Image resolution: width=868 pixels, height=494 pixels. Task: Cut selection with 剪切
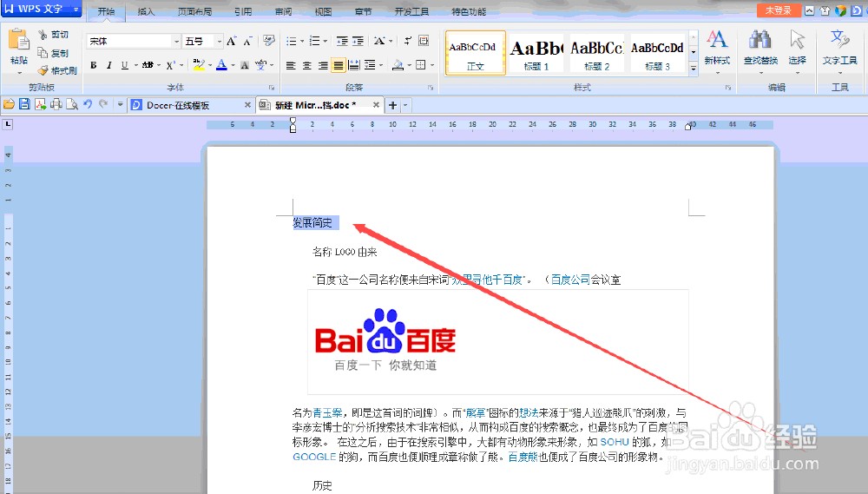pyautogui.click(x=53, y=35)
